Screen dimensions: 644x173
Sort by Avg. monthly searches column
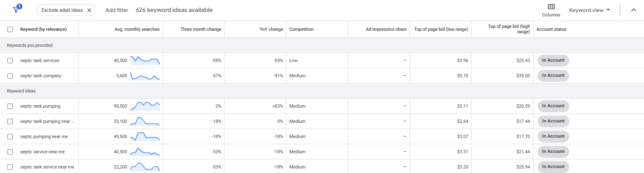coord(137,30)
